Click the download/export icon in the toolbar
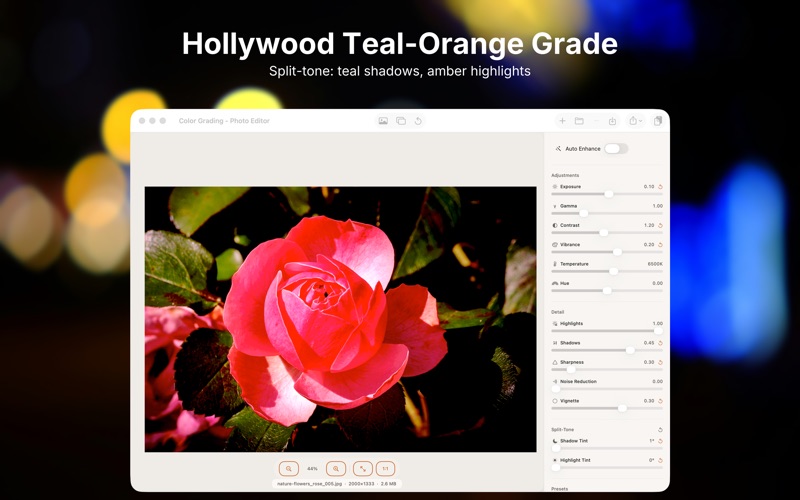The width and height of the screenshot is (800, 500). tap(612, 121)
